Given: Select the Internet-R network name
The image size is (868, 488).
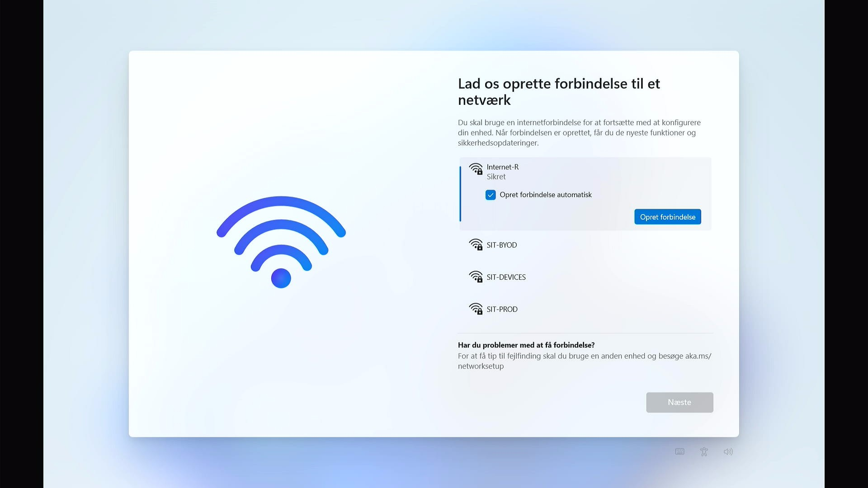Looking at the screenshot, I should (502, 167).
